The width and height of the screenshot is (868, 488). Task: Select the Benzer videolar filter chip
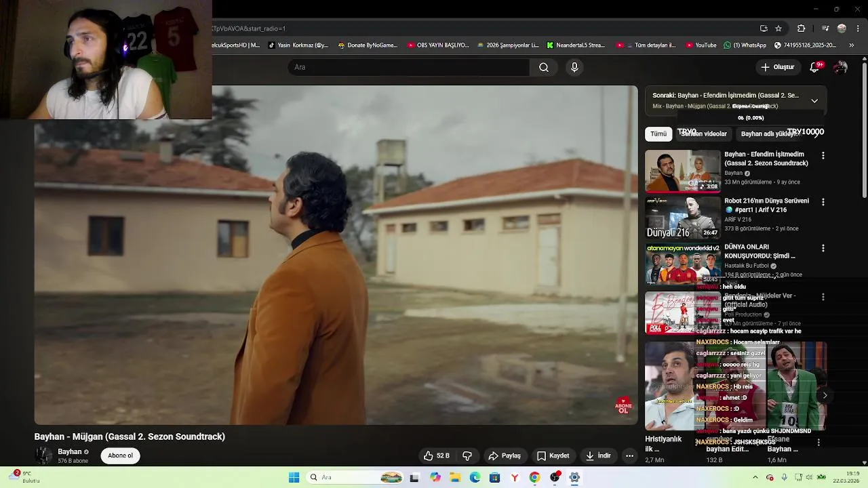coord(704,134)
